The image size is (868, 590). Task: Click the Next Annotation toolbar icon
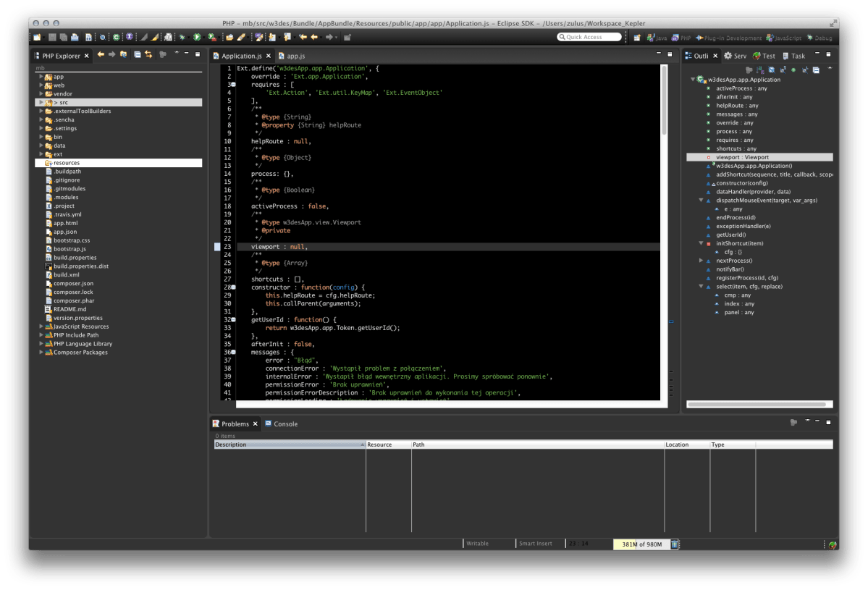tap(272, 37)
